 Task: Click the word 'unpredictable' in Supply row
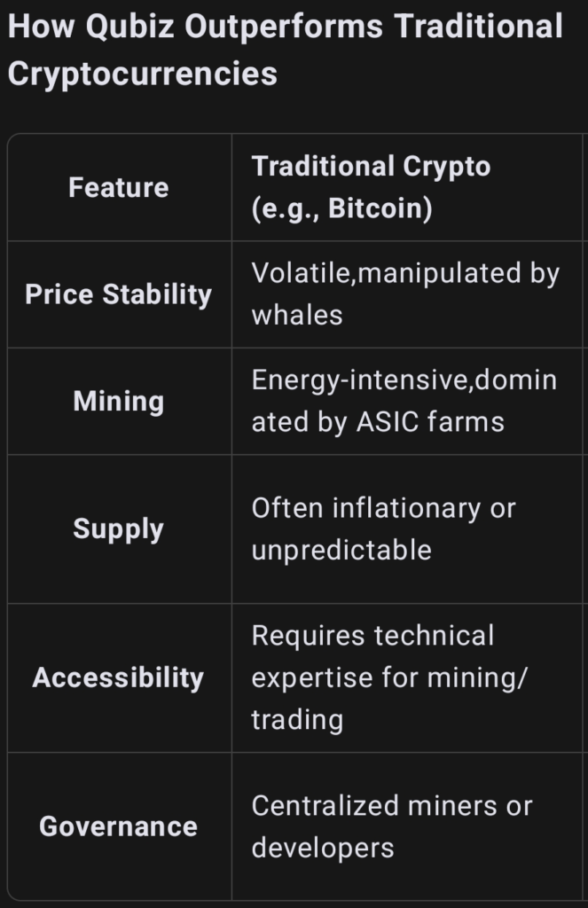pos(341,551)
